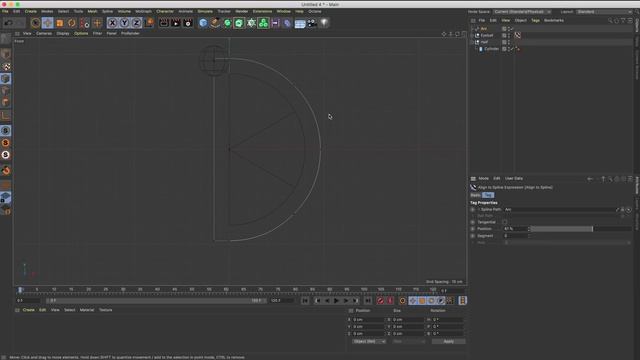640x360 pixels.
Task: Expand the Eyeball object tree row
Action: click(x=472, y=36)
